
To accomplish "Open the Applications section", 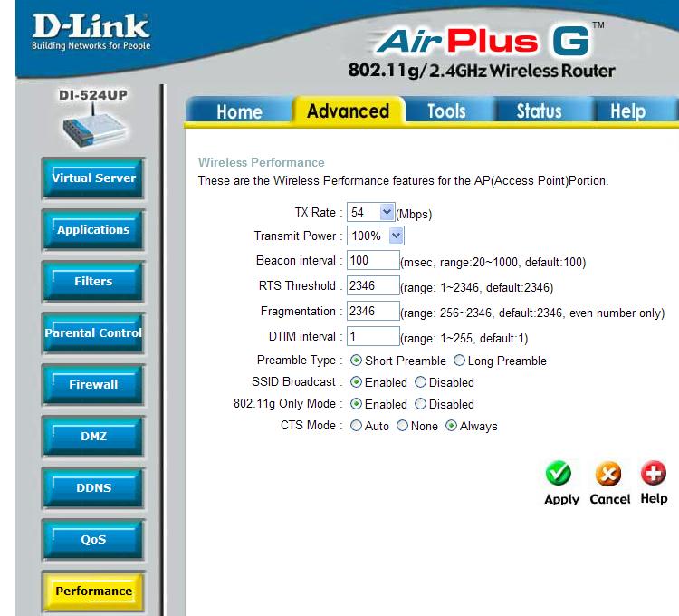I will click(x=93, y=229).
